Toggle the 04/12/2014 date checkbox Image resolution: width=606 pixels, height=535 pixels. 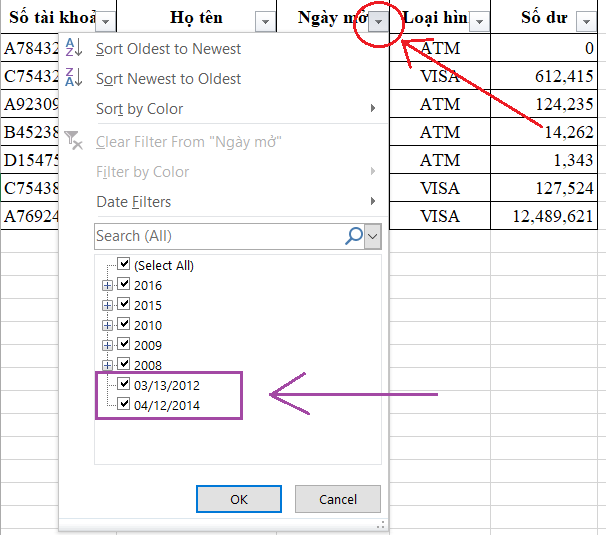click(124, 405)
